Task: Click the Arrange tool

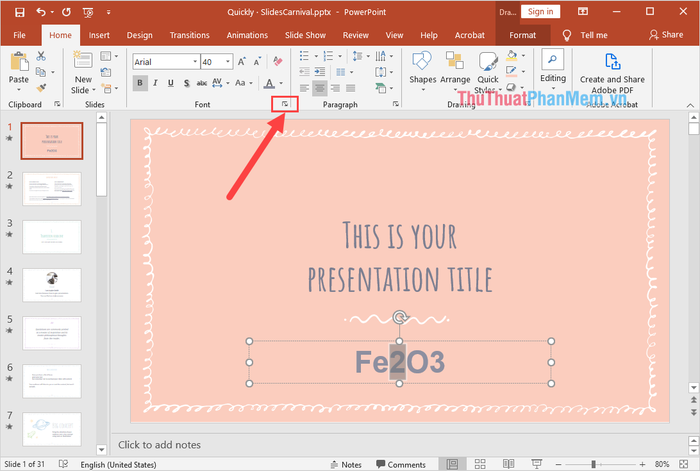Action: click(455, 68)
